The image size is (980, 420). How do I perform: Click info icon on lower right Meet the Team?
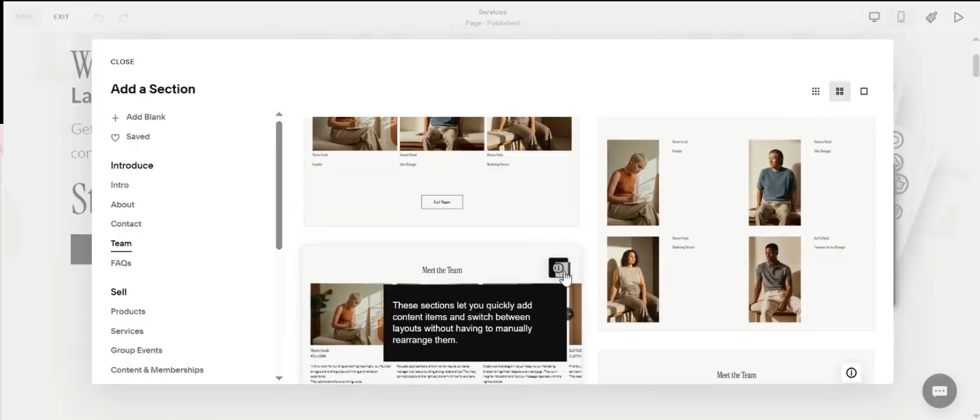[851, 373]
